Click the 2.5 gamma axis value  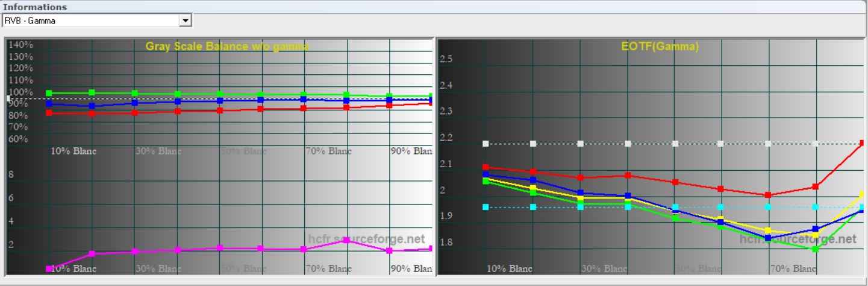coord(446,59)
